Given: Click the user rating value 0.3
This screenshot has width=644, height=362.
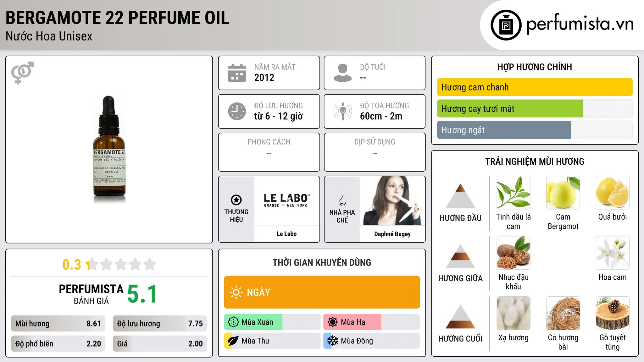Looking at the screenshot, I should click(x=72, y=265).
